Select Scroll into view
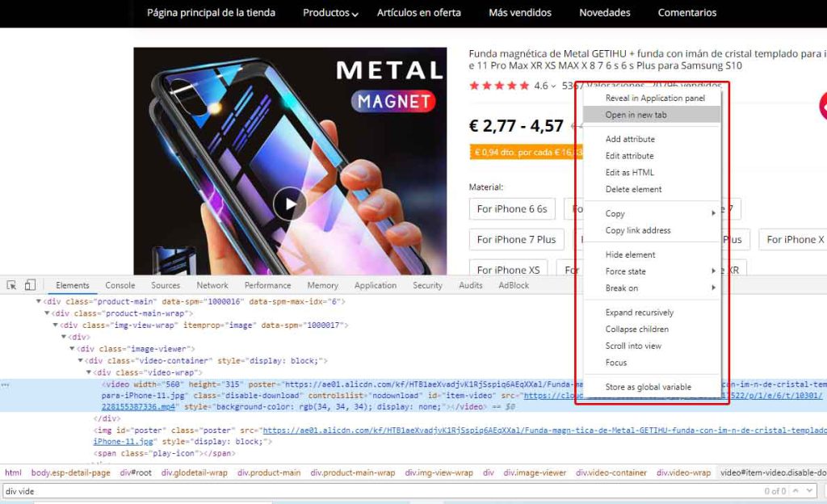The width and height of the screenshot is (827, 504). point(652,346)
